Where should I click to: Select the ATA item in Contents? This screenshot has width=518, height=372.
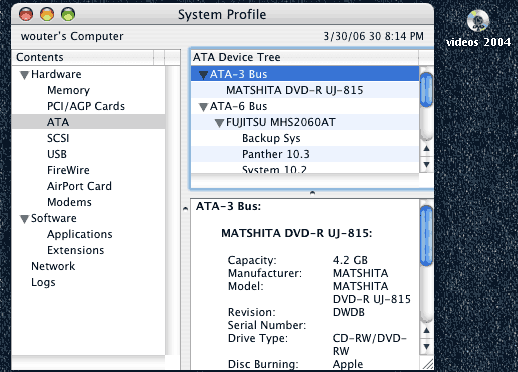tap(89, 122)
